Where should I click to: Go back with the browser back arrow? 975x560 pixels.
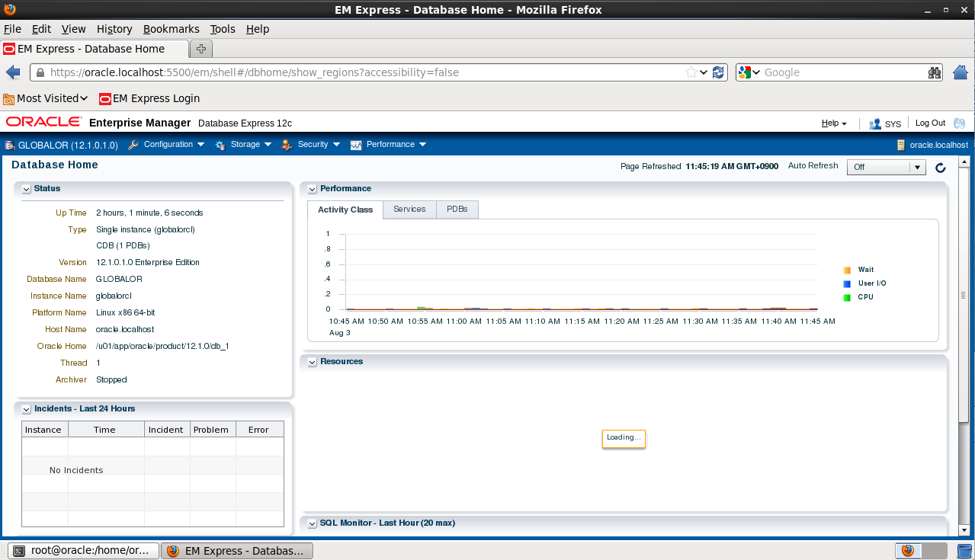click(13, 72)
